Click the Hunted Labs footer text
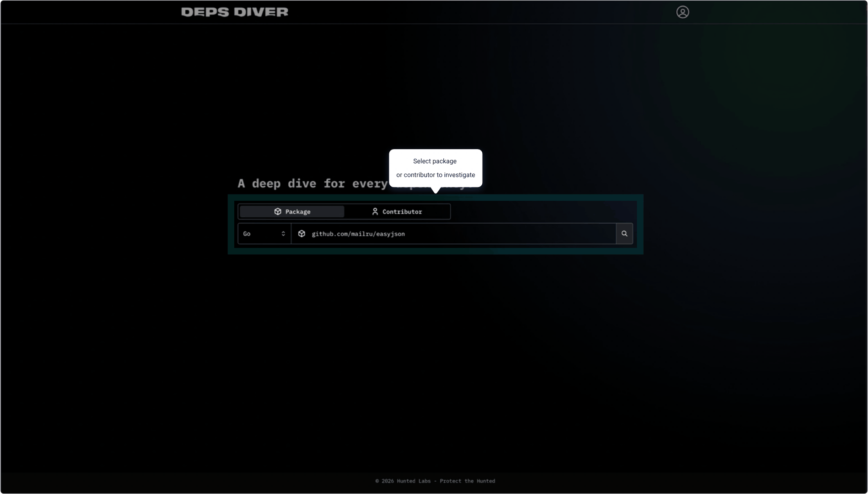 pos(435,481)
